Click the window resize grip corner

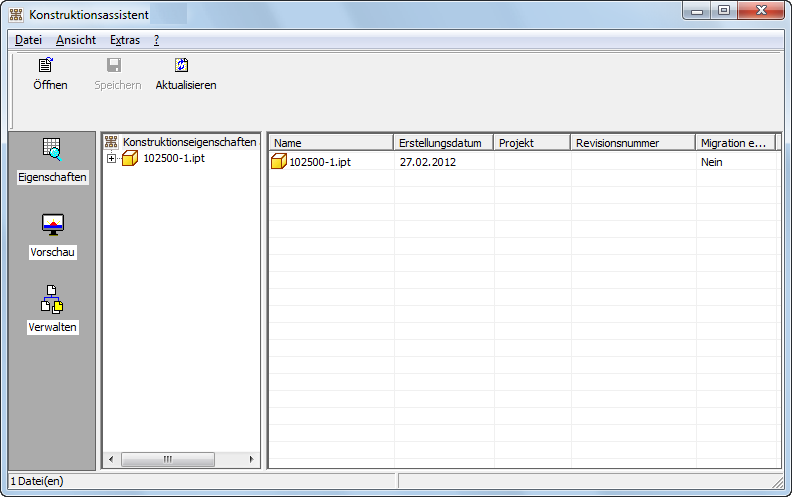coord(778,482)
